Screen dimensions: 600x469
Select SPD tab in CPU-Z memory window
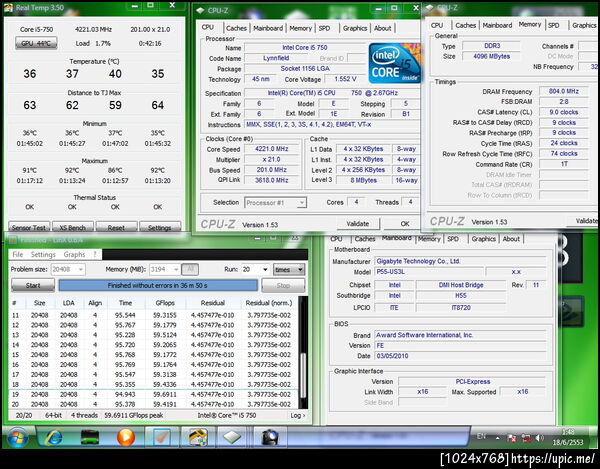(x=553, y=25)
